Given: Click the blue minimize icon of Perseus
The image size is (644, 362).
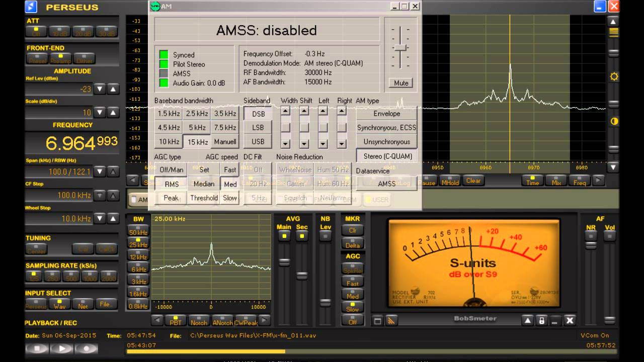Looking at the screenshot, I should (600, 7).
